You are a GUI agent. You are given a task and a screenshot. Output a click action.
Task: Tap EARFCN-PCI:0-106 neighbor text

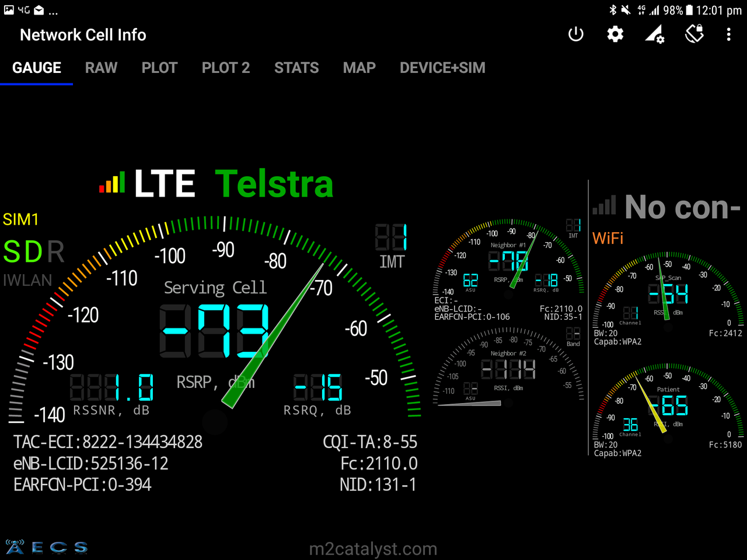(x=472, y=317)
